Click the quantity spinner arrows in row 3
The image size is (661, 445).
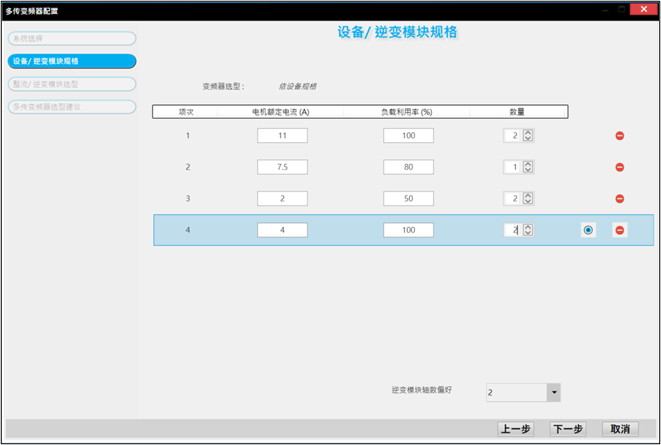tap(529, 199)
